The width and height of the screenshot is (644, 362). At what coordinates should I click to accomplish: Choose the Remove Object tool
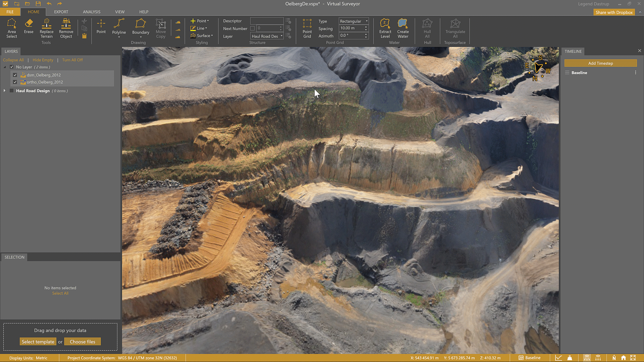pos(66,28)
